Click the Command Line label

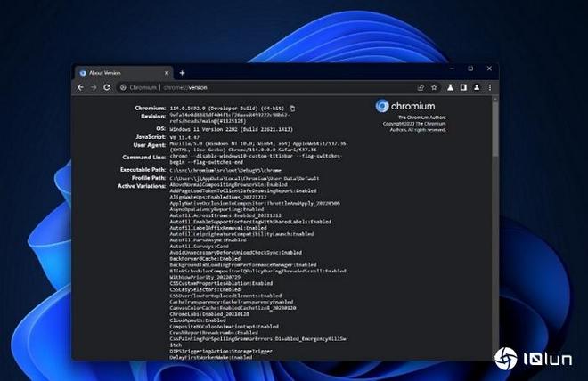point(144,158)
